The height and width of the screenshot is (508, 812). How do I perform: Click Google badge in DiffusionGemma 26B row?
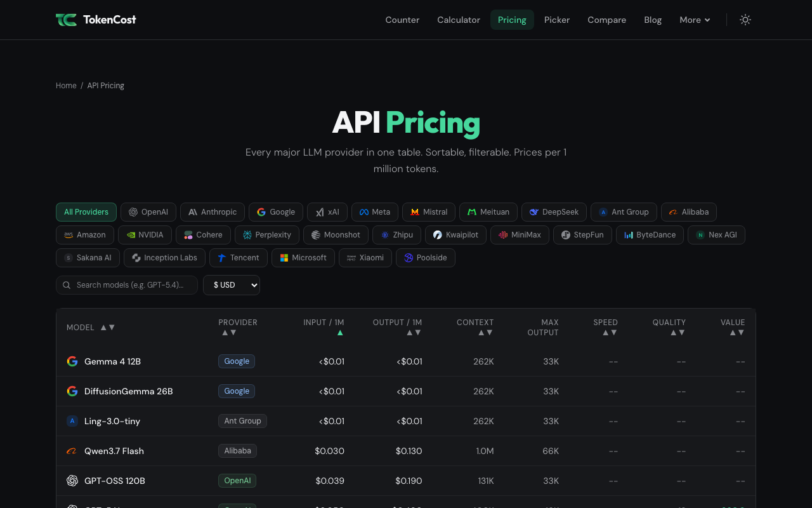(237, 391)
